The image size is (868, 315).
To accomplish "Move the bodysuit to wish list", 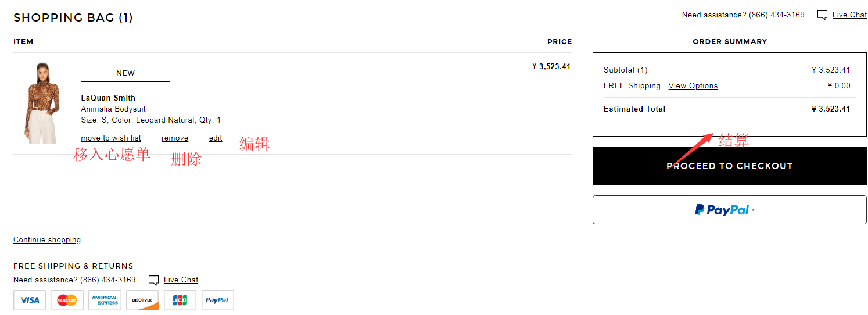I will pyautogui.click(x=111, y=138).
